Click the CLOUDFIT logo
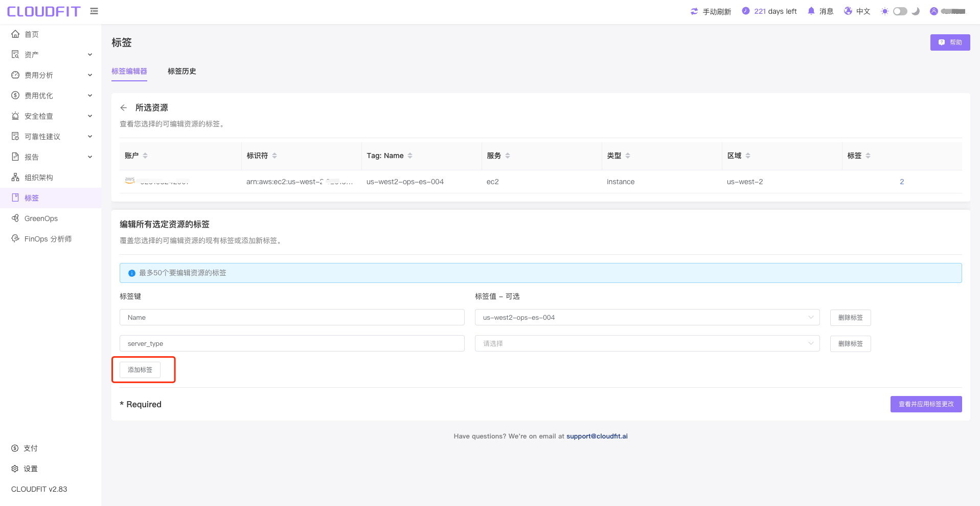980x506 pixels. [x=43, y=11]
